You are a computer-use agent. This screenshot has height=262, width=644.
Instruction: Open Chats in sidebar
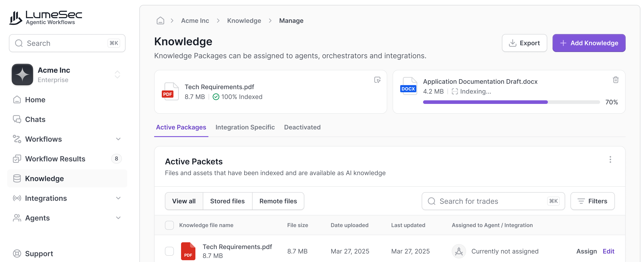click(x=67, y=119)
